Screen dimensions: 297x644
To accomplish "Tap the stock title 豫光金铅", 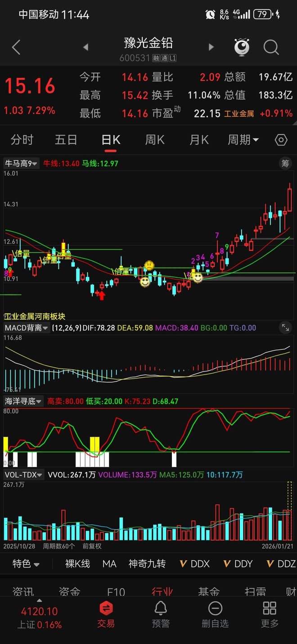I will (x=148, y=43).
